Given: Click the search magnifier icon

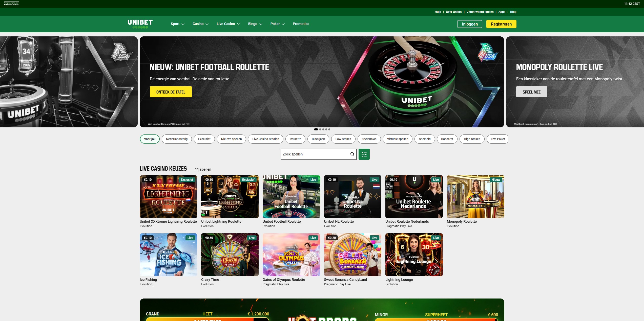Looking at the screenshot, I should point(352,154).
